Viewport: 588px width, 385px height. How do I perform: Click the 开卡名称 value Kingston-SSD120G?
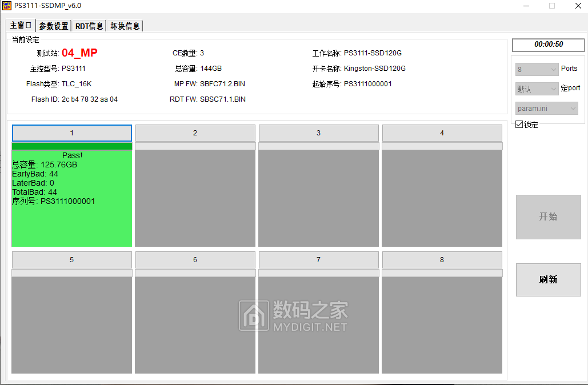[375, 69]
